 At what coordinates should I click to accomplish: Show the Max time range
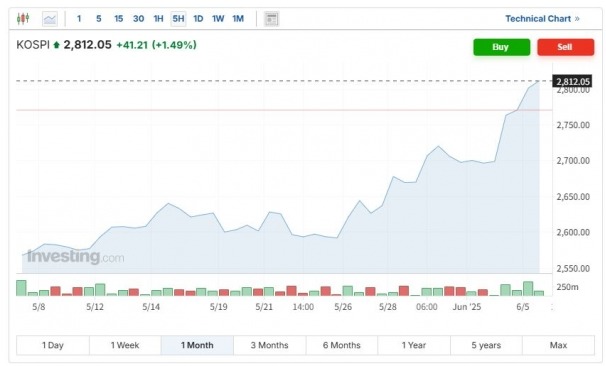[558, 345]
